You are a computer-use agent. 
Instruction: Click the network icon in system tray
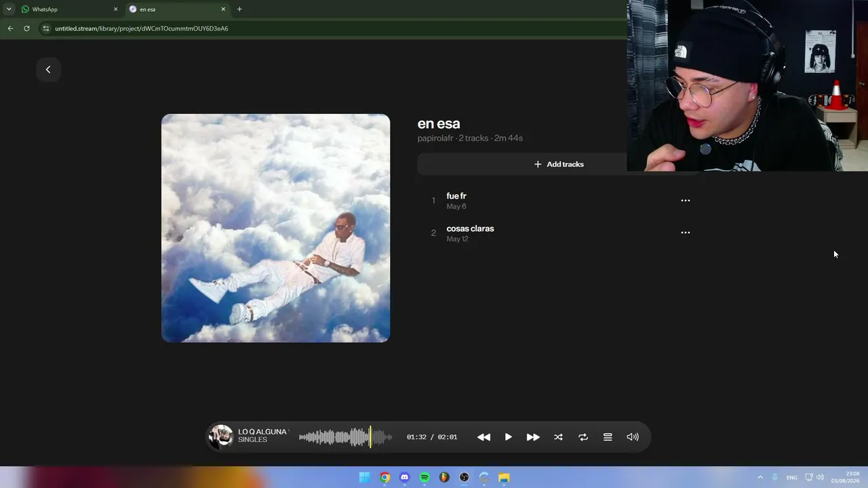[808, 477]
